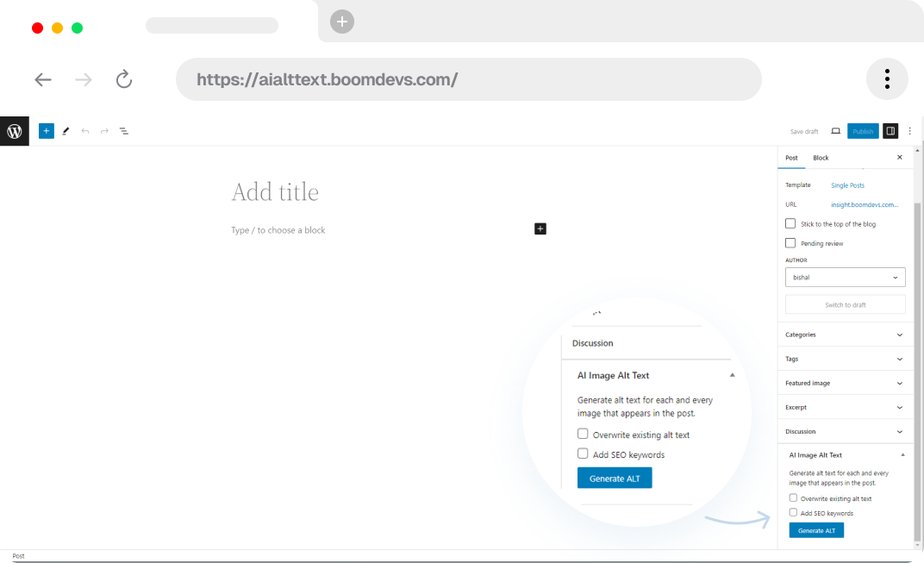This screenshot has width=924, height=563.
Task: Expand the Categories panel
Action: (845, 335)
